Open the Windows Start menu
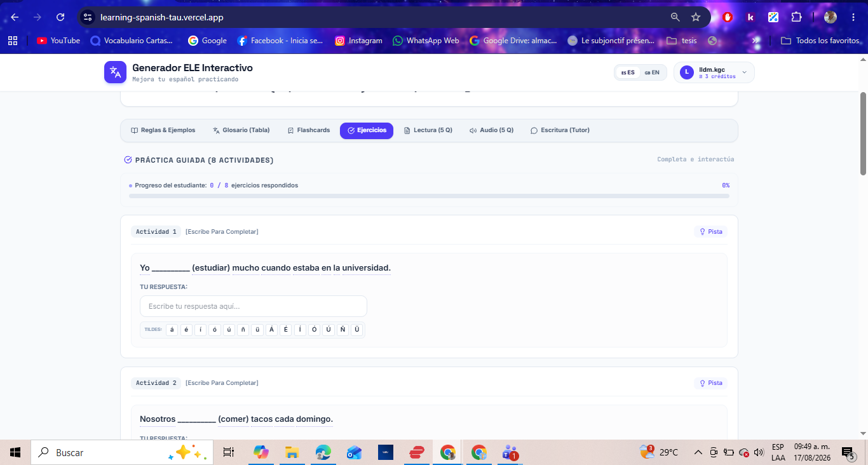Viewport: 868px width, 465px height. (15, 452)
